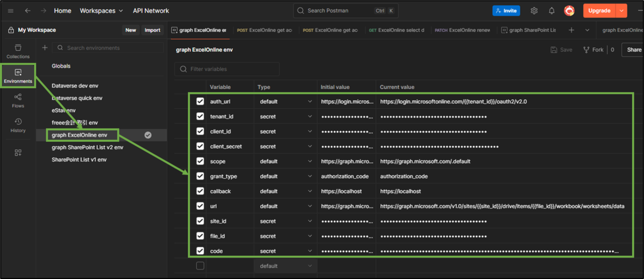Image resolution: width=644 pixels, height=279 pixels.
Task: Select Globals in environments list
Action: point(61,66)
